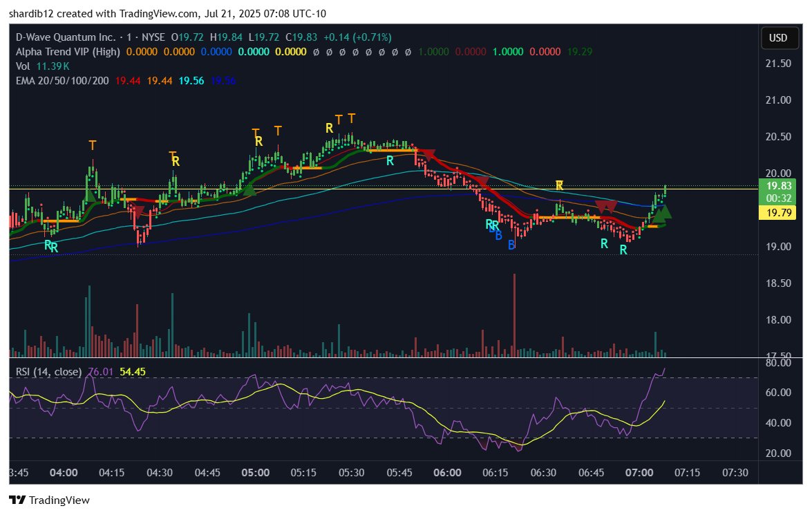Click the close price C19.83

[301, 37]
